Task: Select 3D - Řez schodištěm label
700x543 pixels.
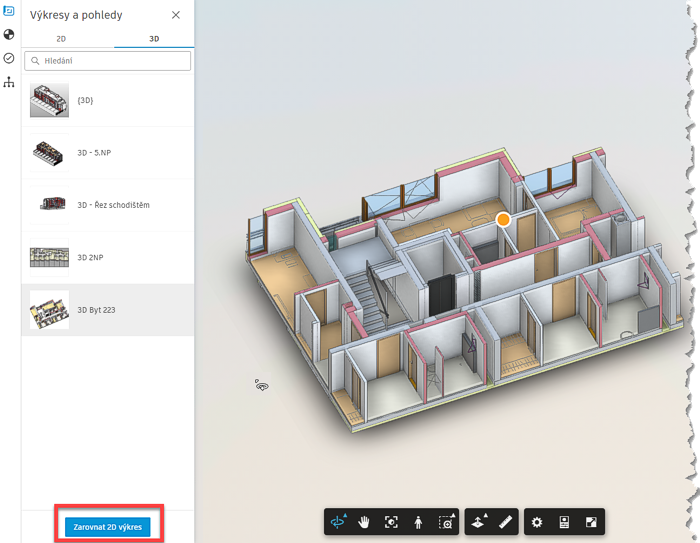Action: 113,205
